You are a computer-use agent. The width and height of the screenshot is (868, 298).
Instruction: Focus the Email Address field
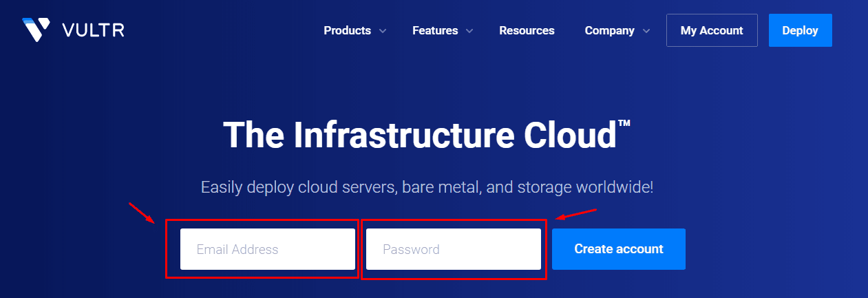[268, 249]
